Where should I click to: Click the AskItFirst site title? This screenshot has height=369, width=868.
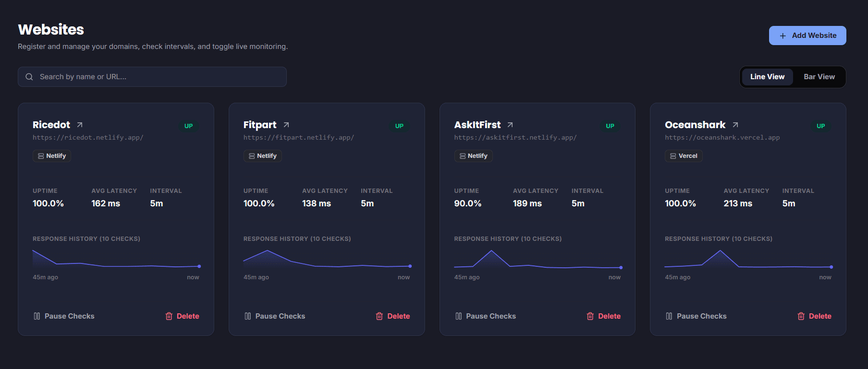tap(477, 125)
